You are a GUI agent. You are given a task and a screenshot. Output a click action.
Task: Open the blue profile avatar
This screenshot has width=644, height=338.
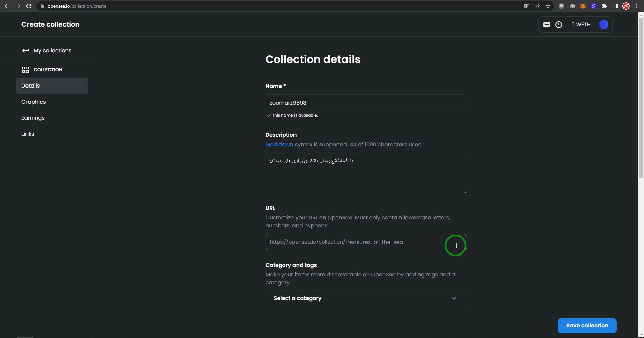[x=603, y=25]
